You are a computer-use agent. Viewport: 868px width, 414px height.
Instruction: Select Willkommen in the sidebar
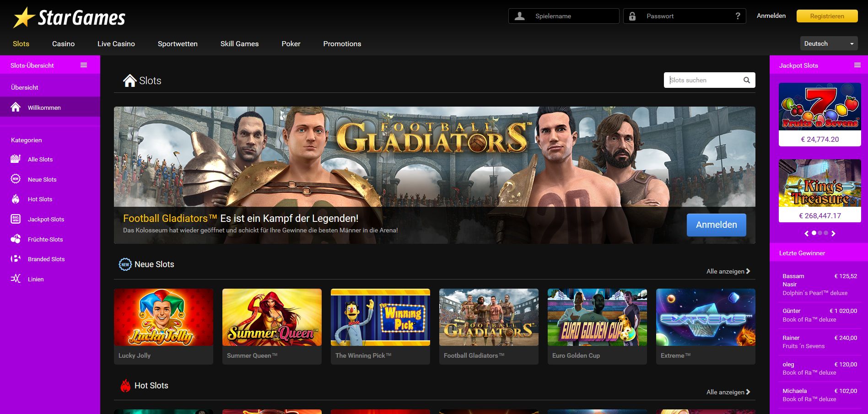click(x=50, y=108)
